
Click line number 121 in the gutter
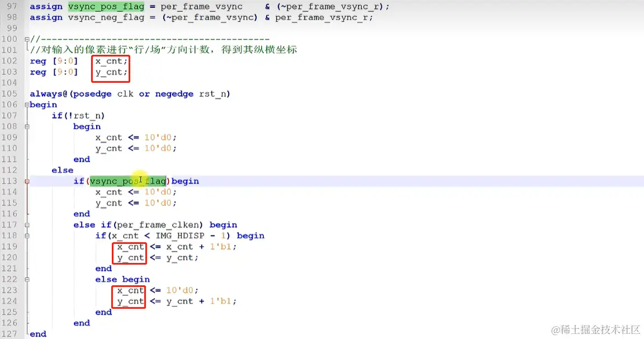point(10,269)
